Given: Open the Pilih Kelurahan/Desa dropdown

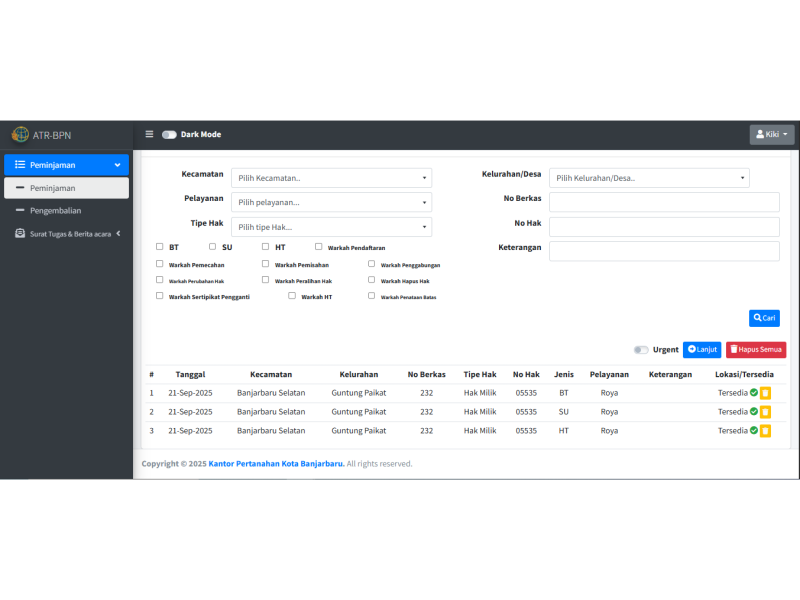Looking at the screenshot, I should click(x=649, y=178).
